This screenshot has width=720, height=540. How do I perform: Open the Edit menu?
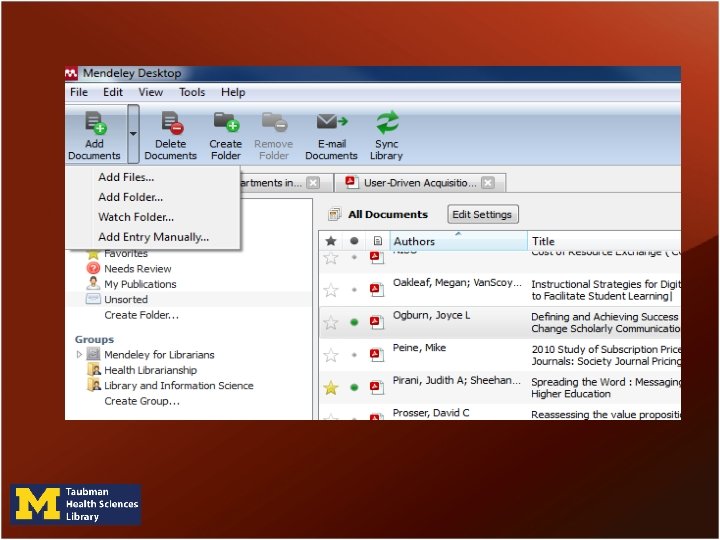point(113,92)
